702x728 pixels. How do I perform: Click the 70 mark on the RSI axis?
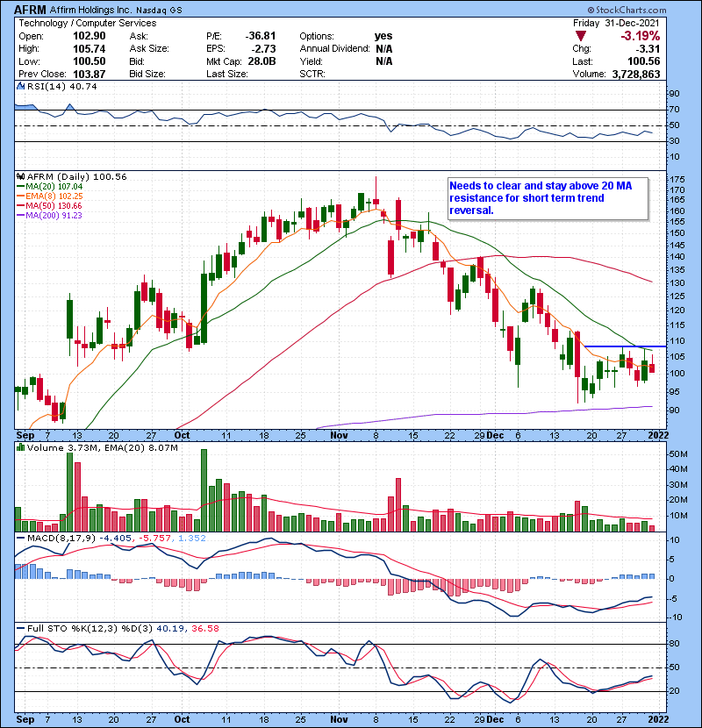click(674, 110)
